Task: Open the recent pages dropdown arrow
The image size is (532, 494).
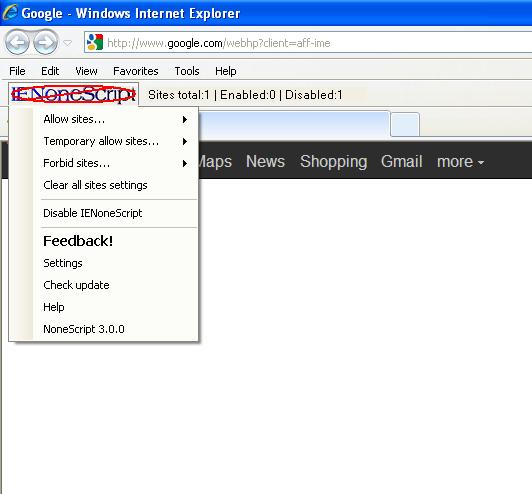Action: tap(68, 43)
